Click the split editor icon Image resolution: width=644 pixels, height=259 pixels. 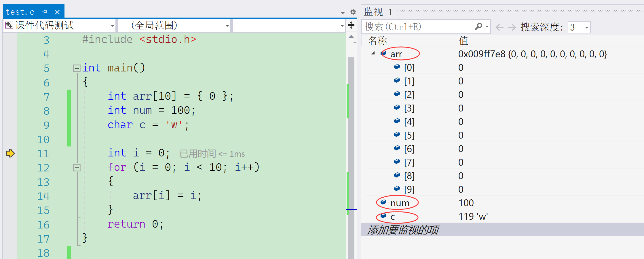pyautogui.click(x=351, y=25)
